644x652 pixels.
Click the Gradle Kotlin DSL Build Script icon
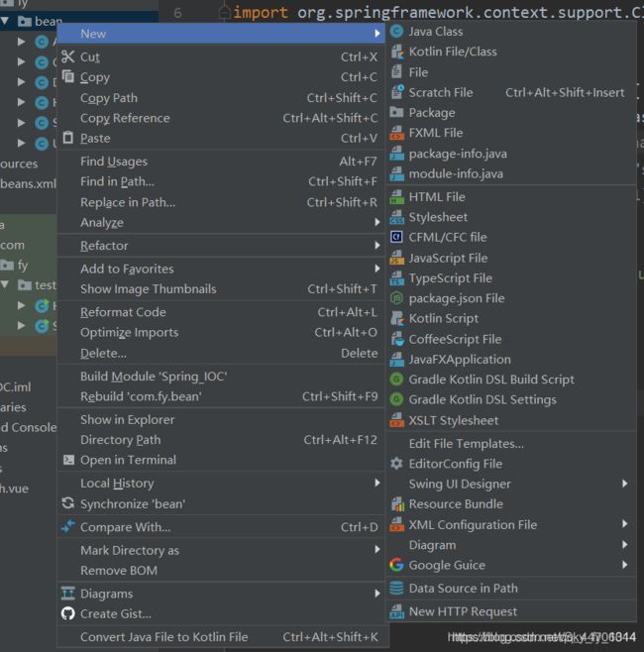[x=397, y=380]
